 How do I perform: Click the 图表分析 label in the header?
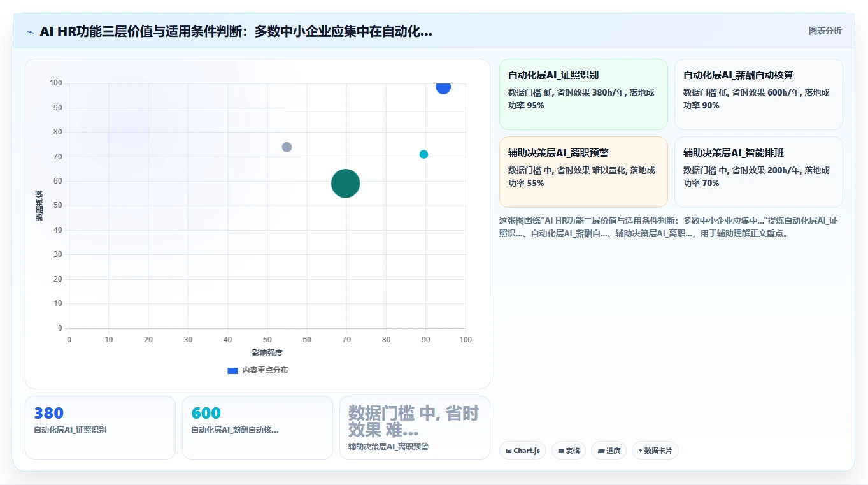click(x=825, y=31)
